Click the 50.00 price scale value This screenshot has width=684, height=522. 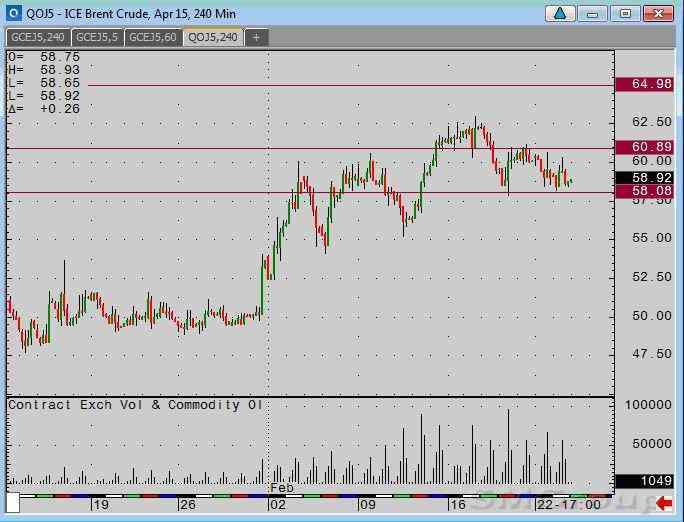(652, 315)
